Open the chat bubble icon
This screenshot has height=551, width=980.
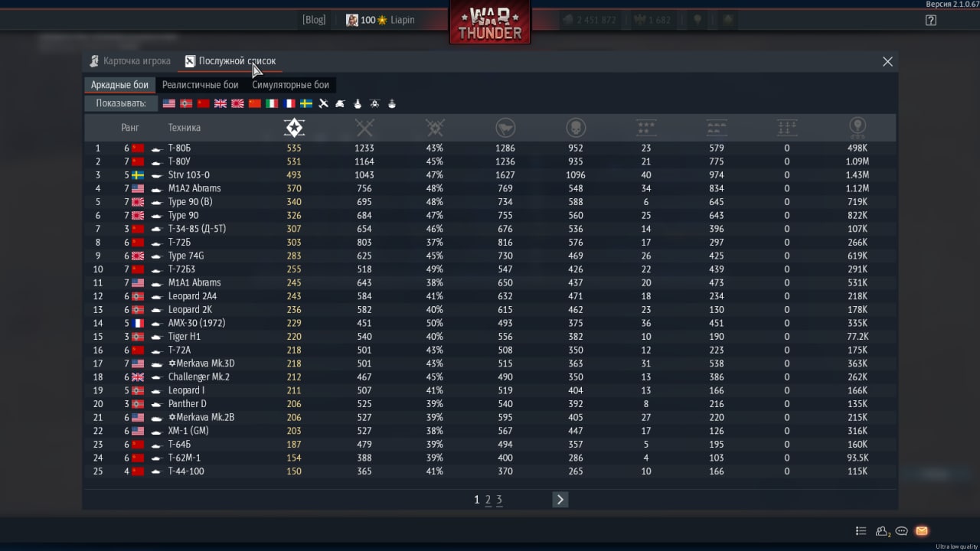coord(902,531)
